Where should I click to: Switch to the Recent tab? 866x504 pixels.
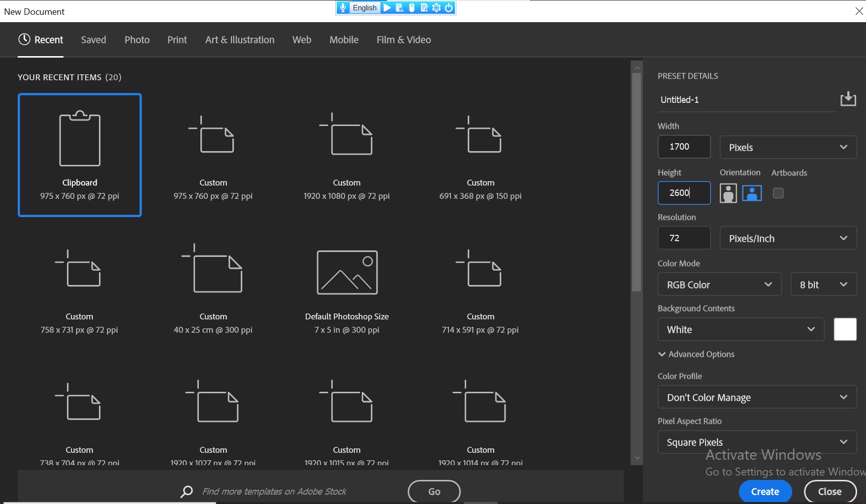click(41, 40)
